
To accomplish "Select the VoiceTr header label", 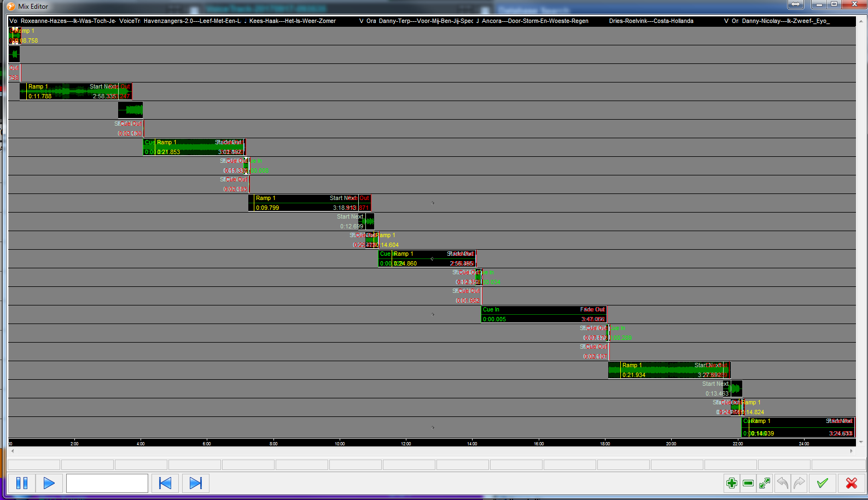I will [x=130, y=21].
